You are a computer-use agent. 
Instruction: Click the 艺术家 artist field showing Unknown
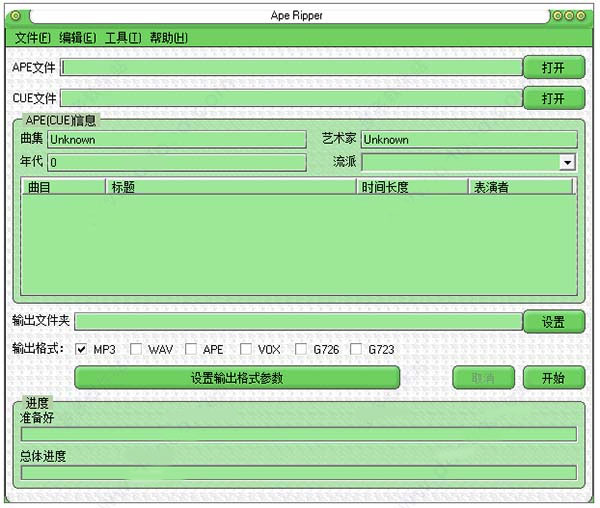click(x=469, y=140)
